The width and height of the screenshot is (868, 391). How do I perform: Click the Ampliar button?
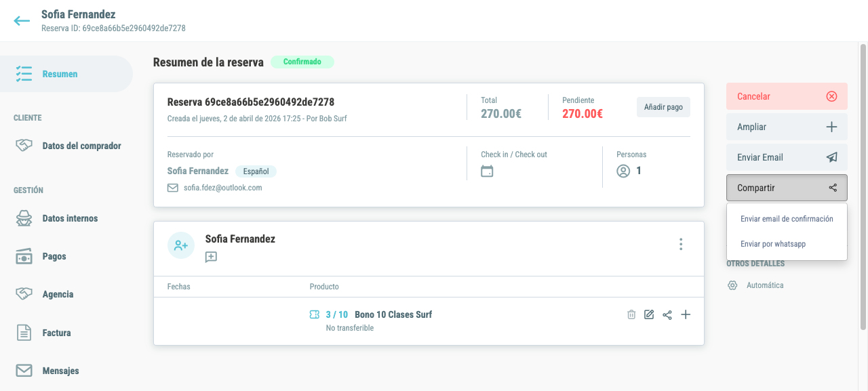[x=787, y=127]
